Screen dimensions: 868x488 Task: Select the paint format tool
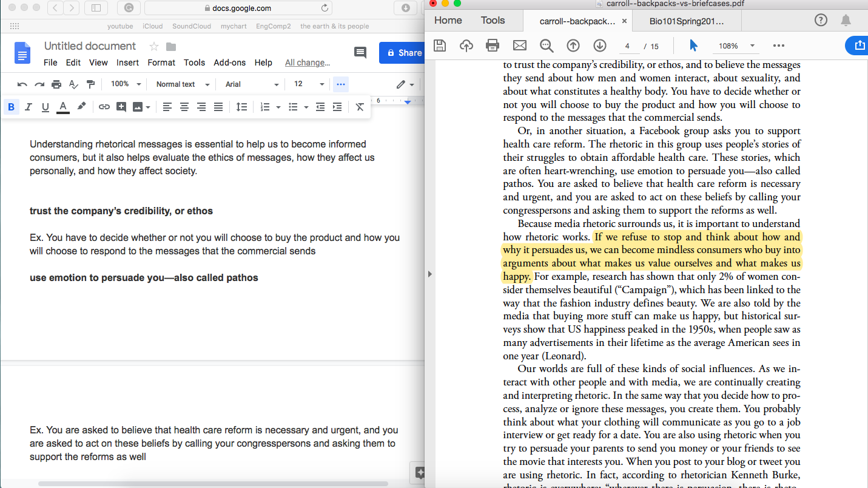[90, 84]
